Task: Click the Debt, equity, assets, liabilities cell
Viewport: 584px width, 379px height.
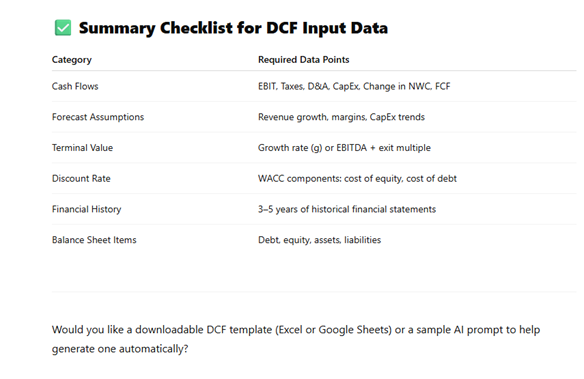Action: pos(319,240)
